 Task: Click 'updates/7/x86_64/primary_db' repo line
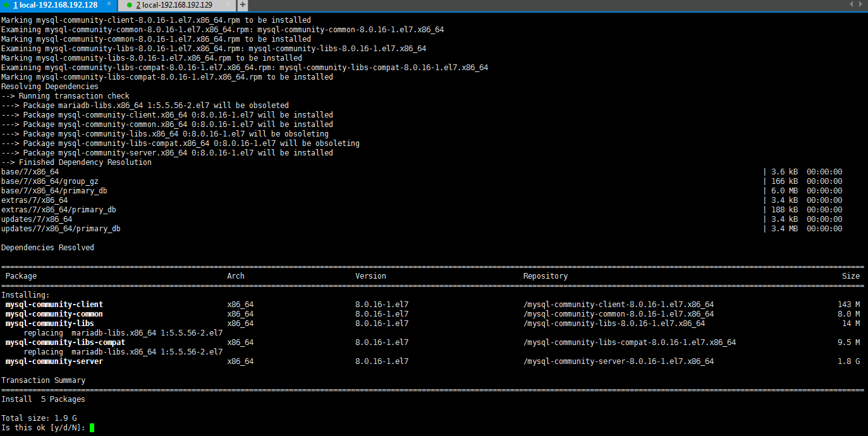click(61, 229)
